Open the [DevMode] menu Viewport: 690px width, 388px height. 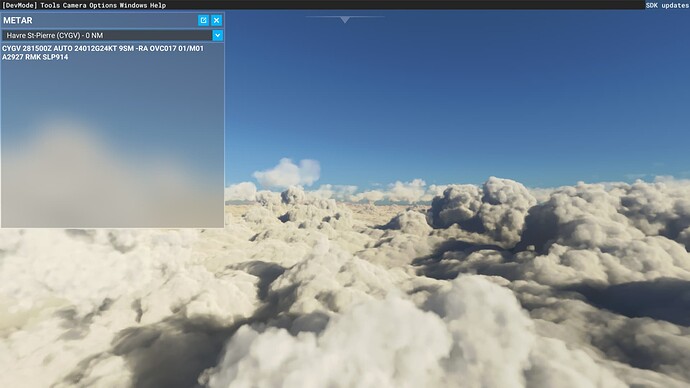[20, 5]
